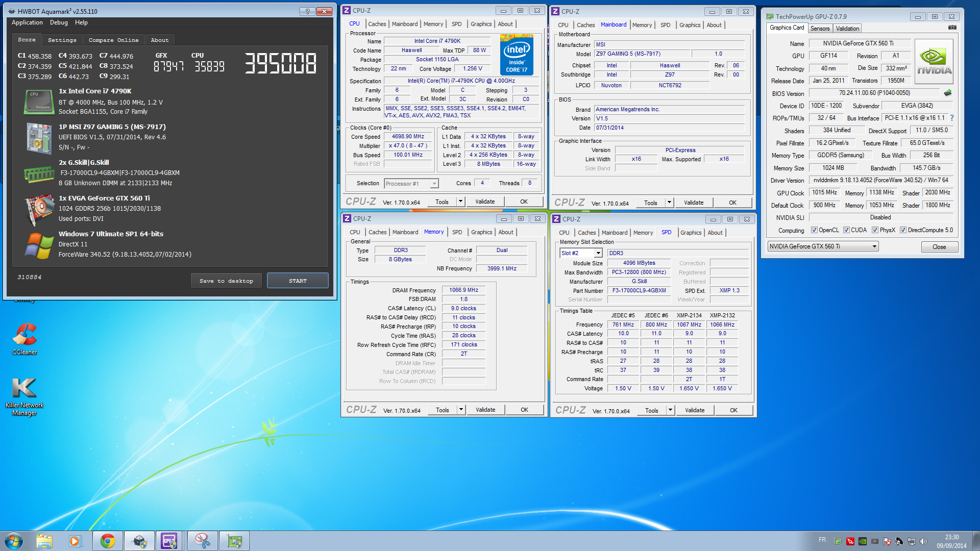The width and height of the screenshot is (980, 551).
Task: Open the Action Center flag in the system tray
Action: point(887,541)
